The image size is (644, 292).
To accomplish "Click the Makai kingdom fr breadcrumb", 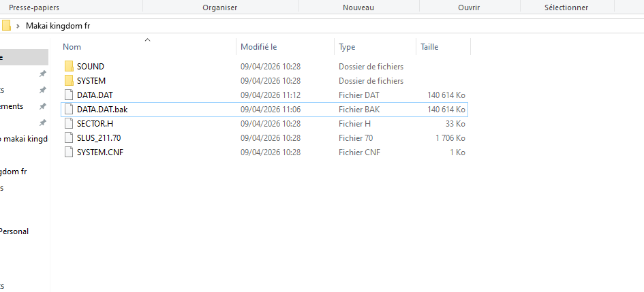I will click(57, 26).
